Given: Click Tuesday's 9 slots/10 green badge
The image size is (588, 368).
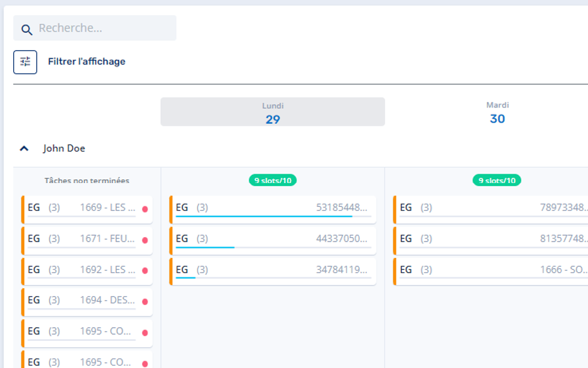Looking at the screenshot, I should click(x=496, y=181).
